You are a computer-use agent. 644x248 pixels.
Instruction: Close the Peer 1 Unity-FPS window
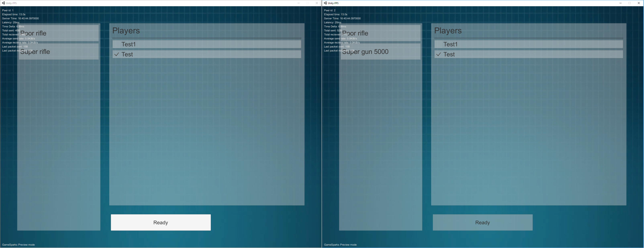(317, 3)
